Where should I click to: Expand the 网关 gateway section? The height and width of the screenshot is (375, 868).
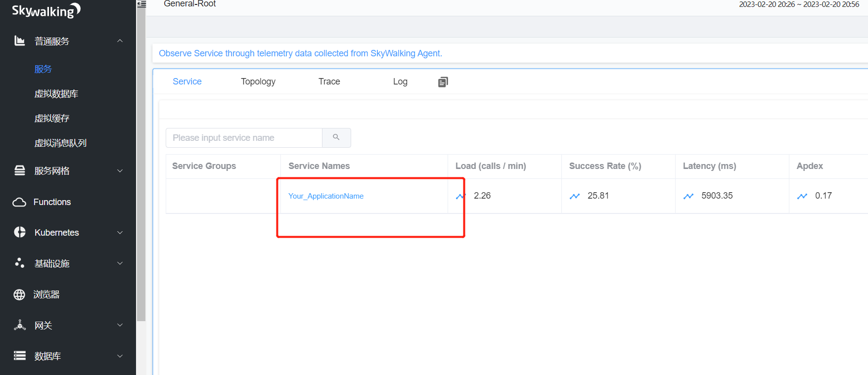[120, 325]
